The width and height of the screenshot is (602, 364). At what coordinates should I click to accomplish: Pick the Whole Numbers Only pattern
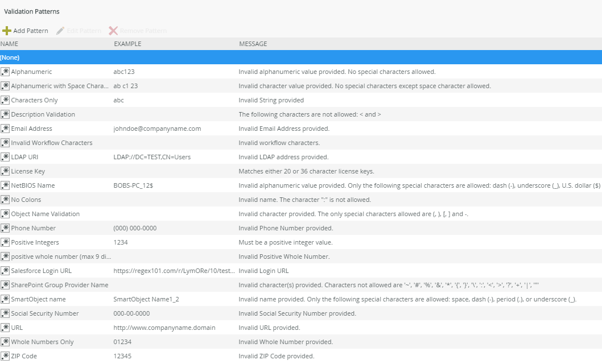(43, 342)
